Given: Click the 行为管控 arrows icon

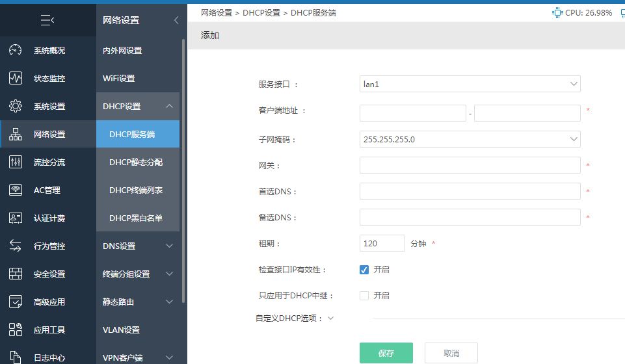Looking at the screenshot, I should tap(16, 246).
